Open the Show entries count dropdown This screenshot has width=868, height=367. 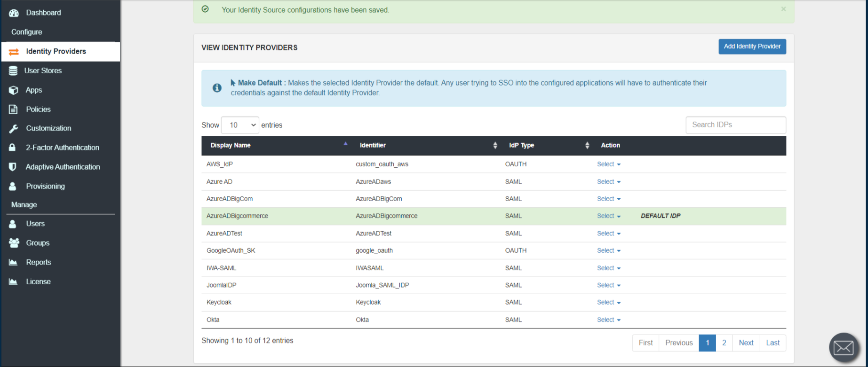[240, 125]
